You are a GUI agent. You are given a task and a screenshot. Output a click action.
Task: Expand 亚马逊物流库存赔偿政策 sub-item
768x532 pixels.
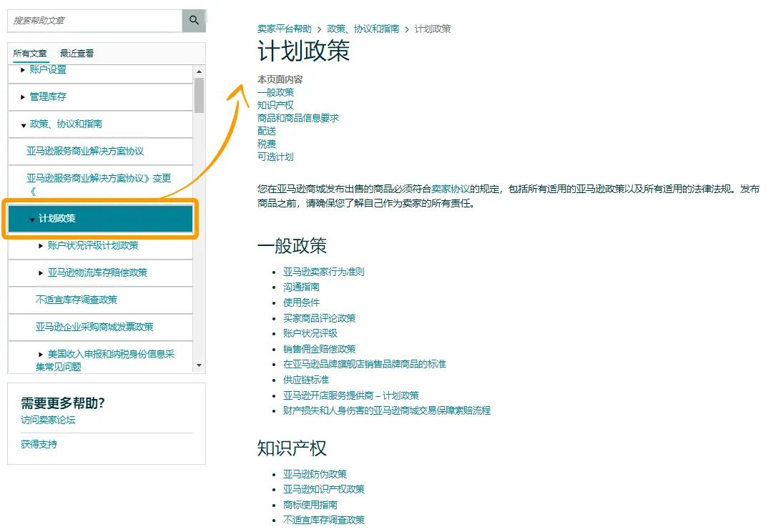point(41,273)
